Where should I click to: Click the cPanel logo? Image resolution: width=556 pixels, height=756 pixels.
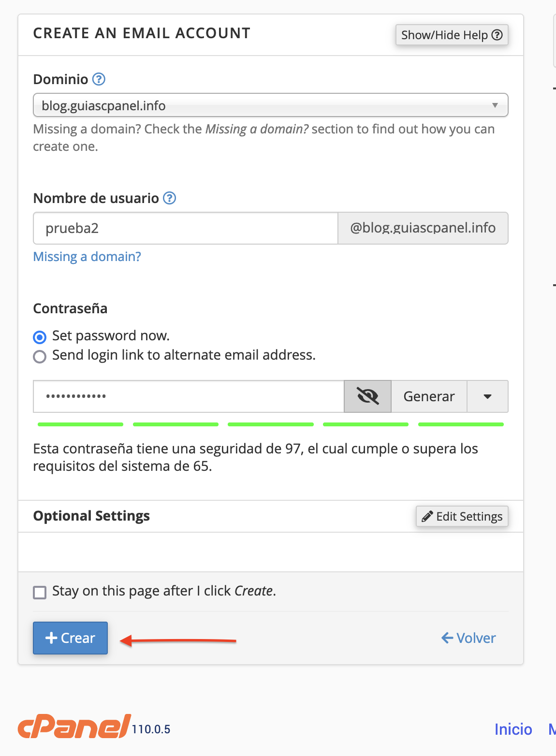click(74, 727)
